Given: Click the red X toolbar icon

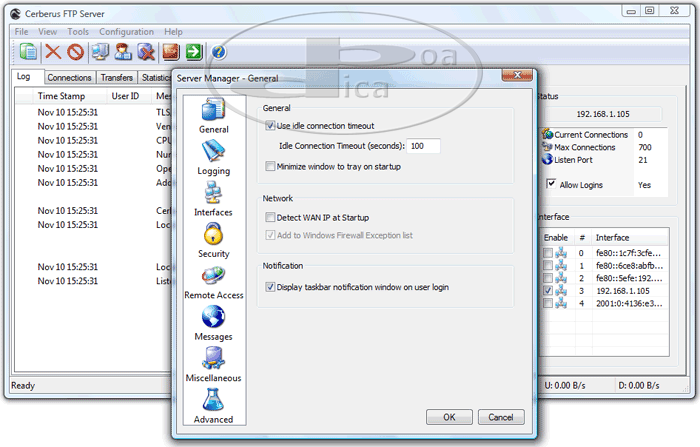Looking at the screenshot, I should pyautogui.click(x=53, y=52).
